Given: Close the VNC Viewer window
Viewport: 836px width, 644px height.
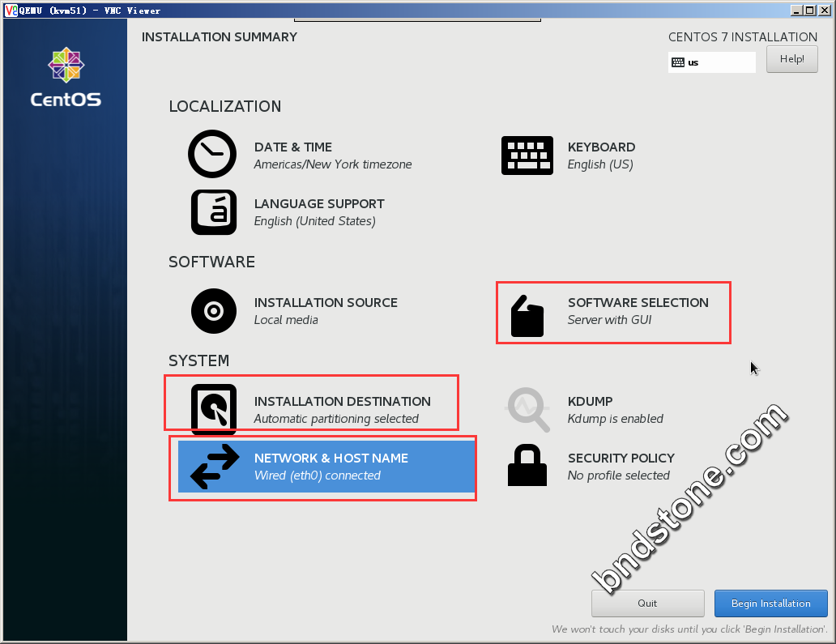Looking at the screenshot, I should [x=825, y=11].
